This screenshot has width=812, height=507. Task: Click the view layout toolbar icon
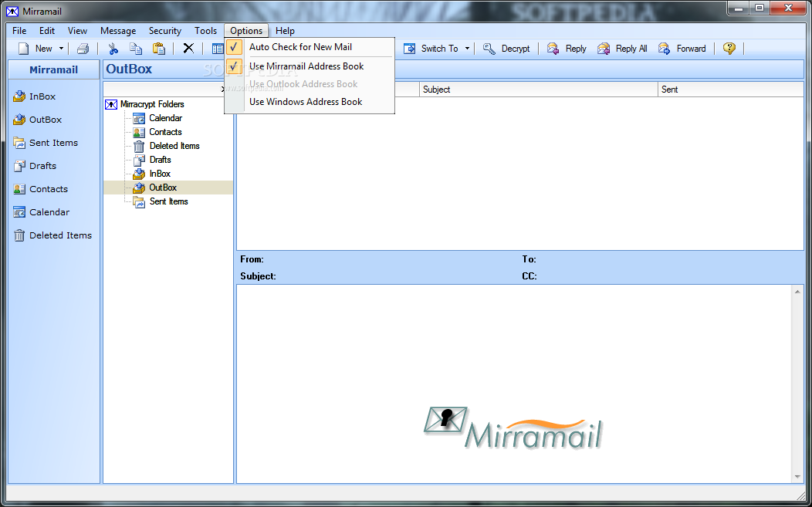click(x=218, y=49)
